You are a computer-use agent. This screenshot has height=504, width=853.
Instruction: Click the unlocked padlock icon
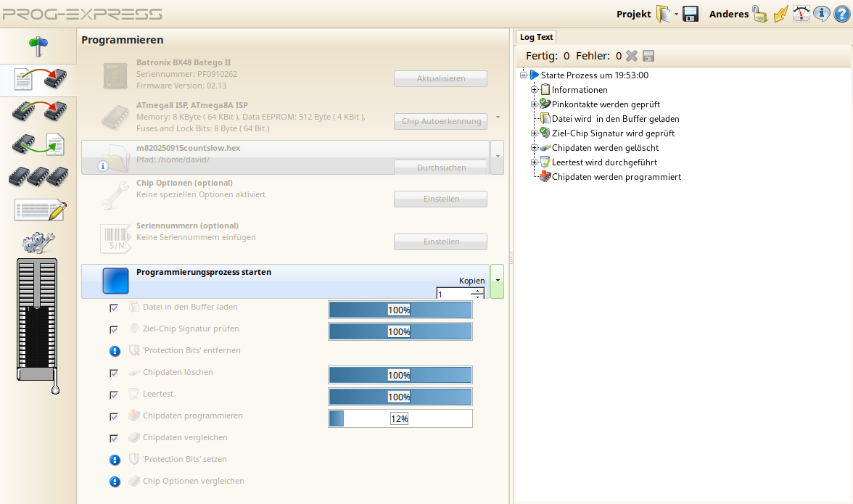pyautogui.click(x=759, y=14)
